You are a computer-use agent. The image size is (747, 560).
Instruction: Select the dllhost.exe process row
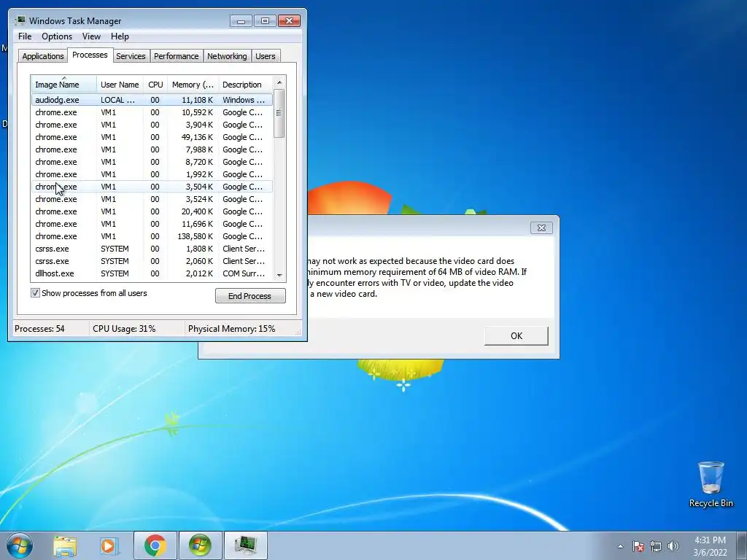(152, 273)
